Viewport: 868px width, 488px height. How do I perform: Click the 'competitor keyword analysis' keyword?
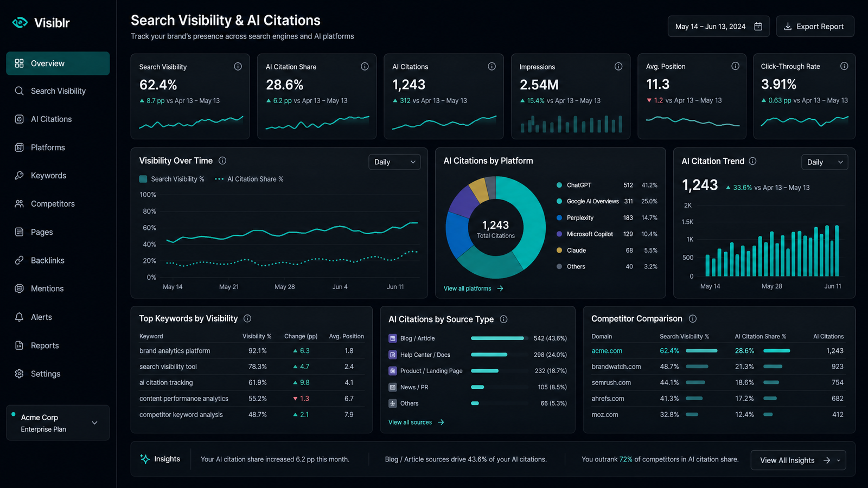[181, 415]
